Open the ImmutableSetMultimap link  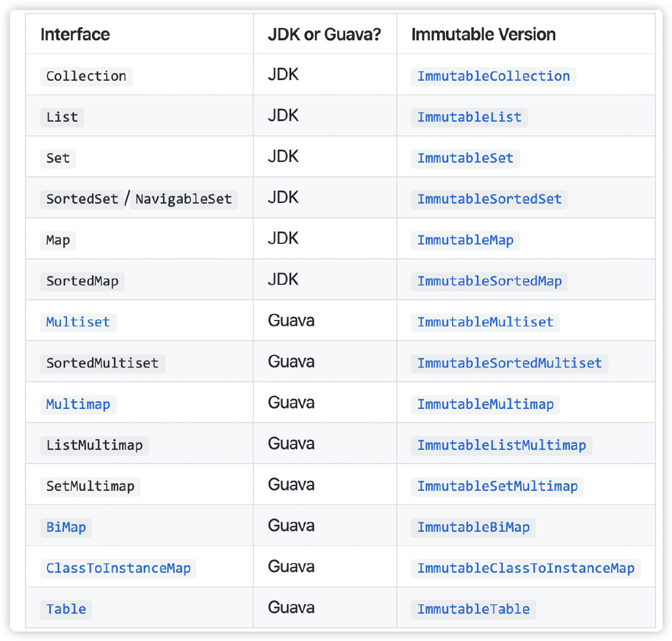tap(497, 486)
